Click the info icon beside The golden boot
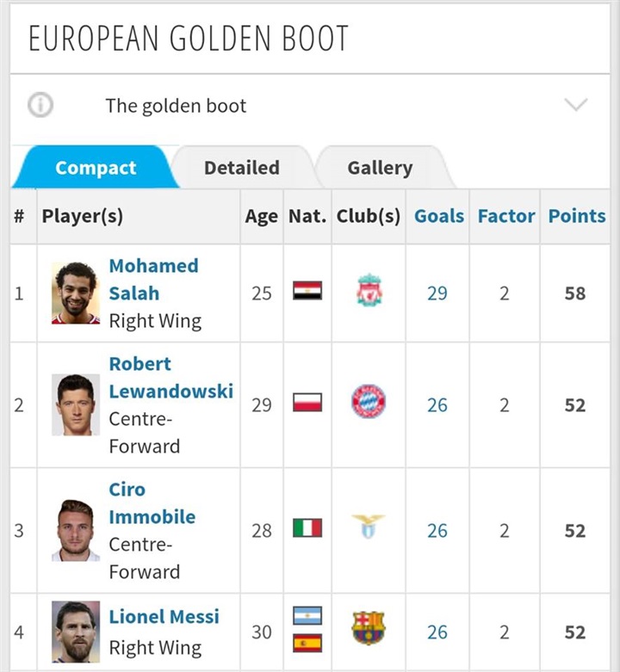This screenshot has height=672, width=620. pyautogui.click(x=40, y=105)
